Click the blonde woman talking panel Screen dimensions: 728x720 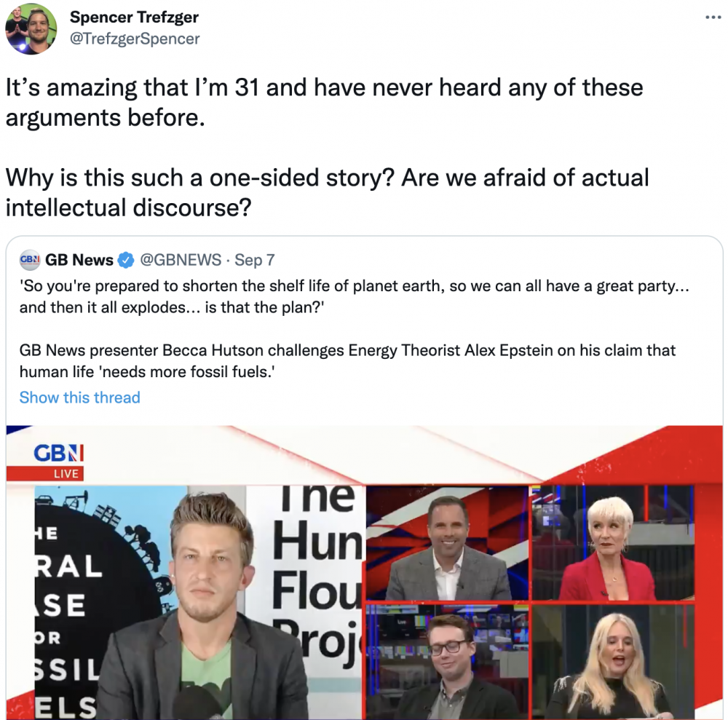(613, 662)
